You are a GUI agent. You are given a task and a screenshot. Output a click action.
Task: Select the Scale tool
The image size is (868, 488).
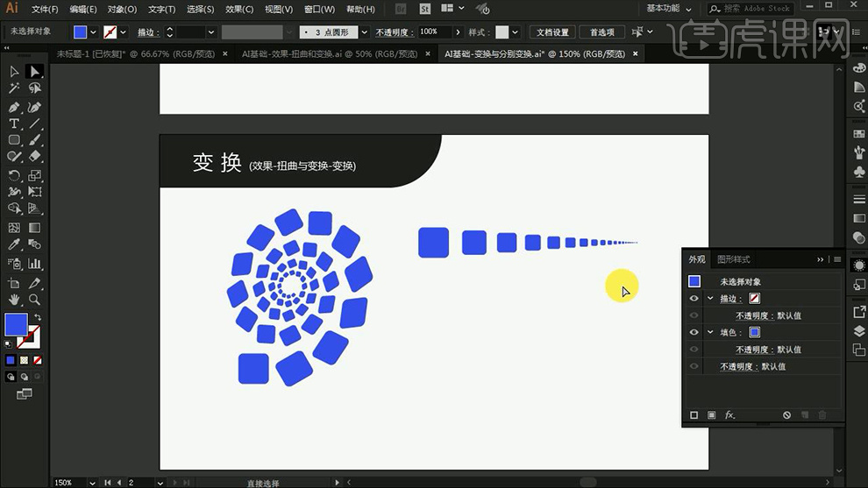[x=34, y=175]
